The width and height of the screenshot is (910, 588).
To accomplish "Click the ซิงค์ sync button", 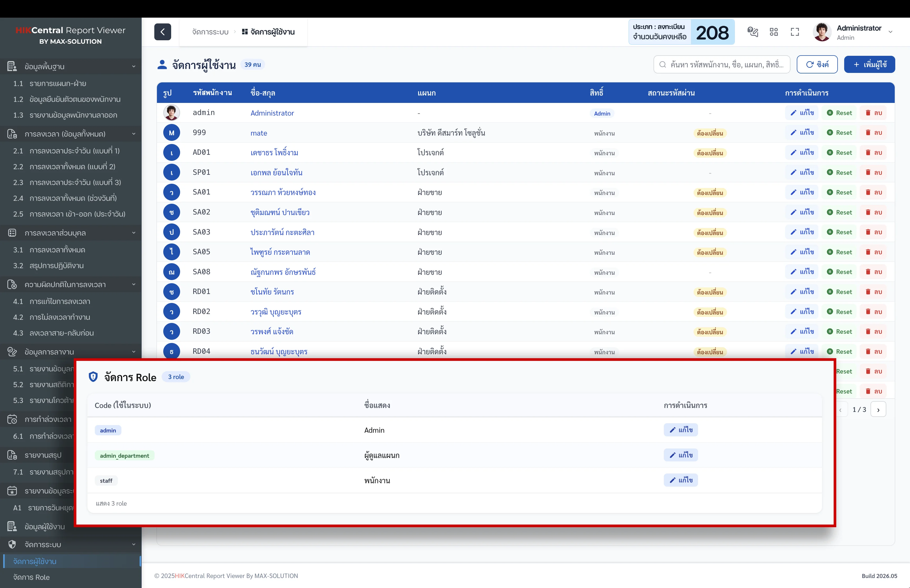I will [817, 64].
